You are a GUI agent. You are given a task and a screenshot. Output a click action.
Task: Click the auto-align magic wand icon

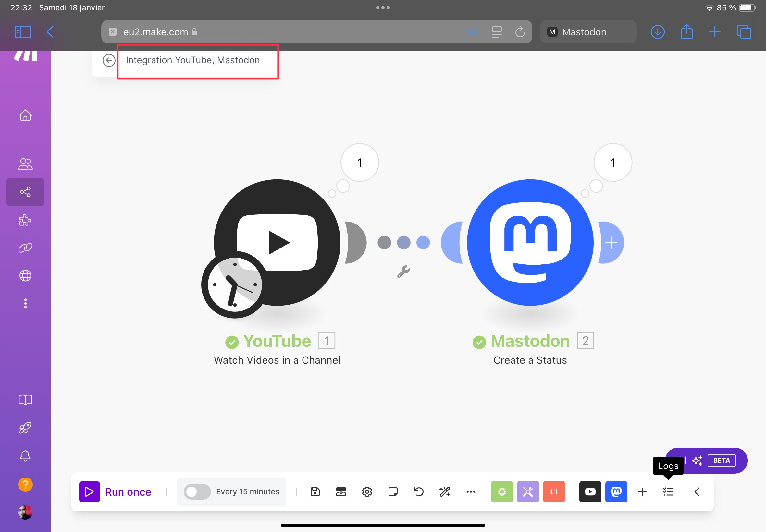(444, 491)
